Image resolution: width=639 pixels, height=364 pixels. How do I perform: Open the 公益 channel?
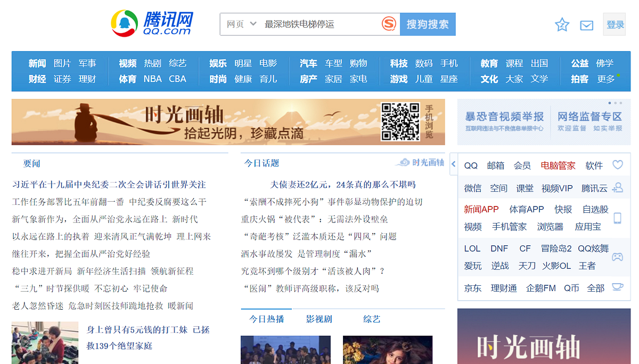[580, 63]
